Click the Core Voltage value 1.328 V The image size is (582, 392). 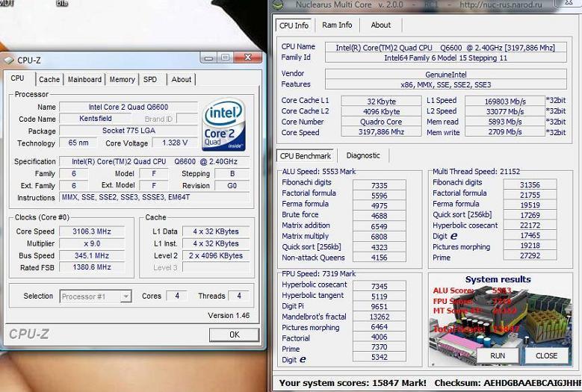175,143
